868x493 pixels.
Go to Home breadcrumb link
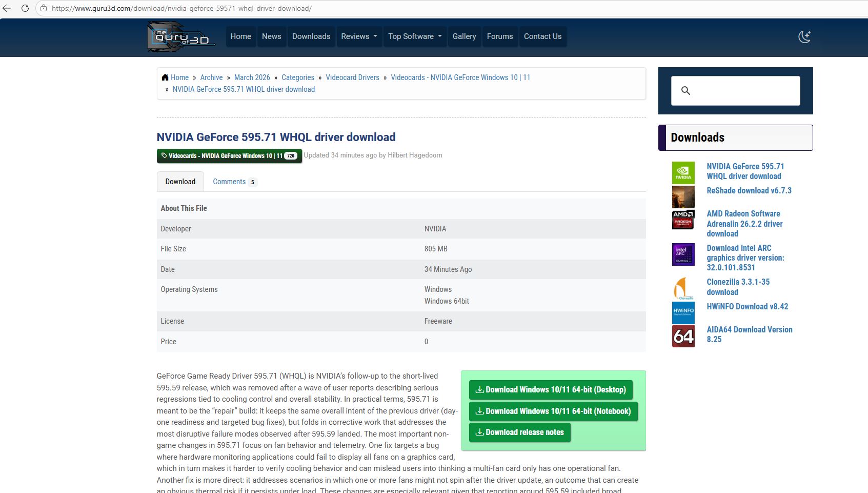(179, 77)
